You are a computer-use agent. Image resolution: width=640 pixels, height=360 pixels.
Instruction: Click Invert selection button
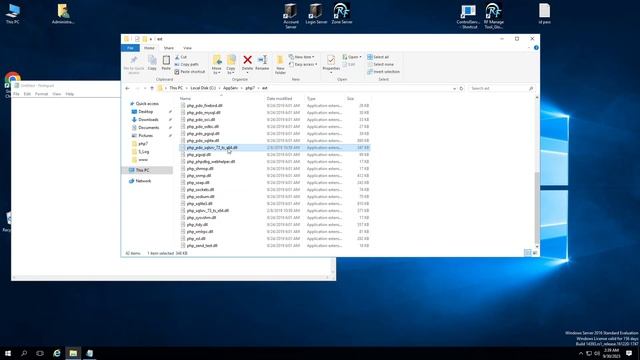[383, 72]
